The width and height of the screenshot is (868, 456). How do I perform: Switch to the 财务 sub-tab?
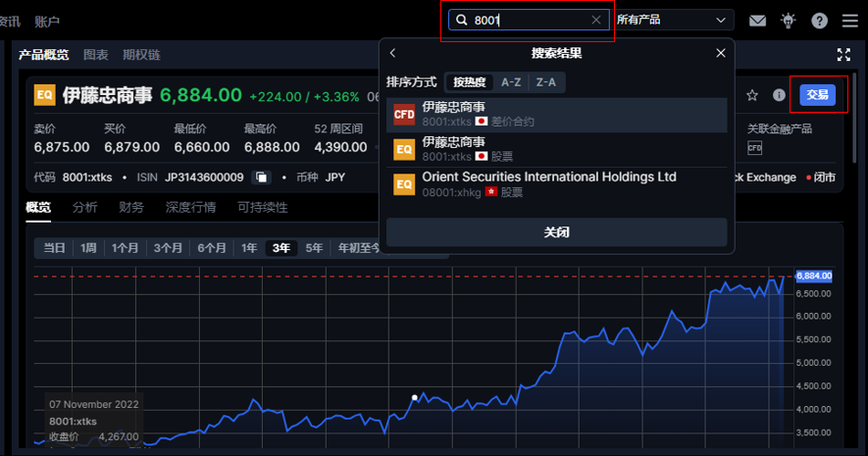click(131, 208)
